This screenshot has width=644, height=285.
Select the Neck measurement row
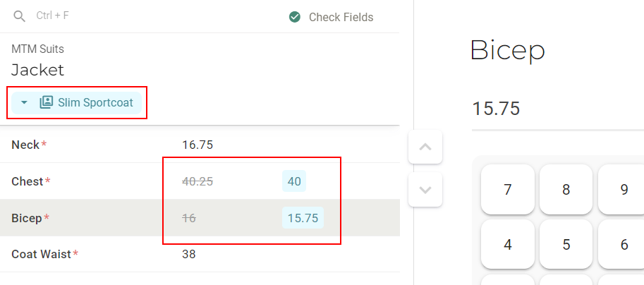tap(200, 145)
